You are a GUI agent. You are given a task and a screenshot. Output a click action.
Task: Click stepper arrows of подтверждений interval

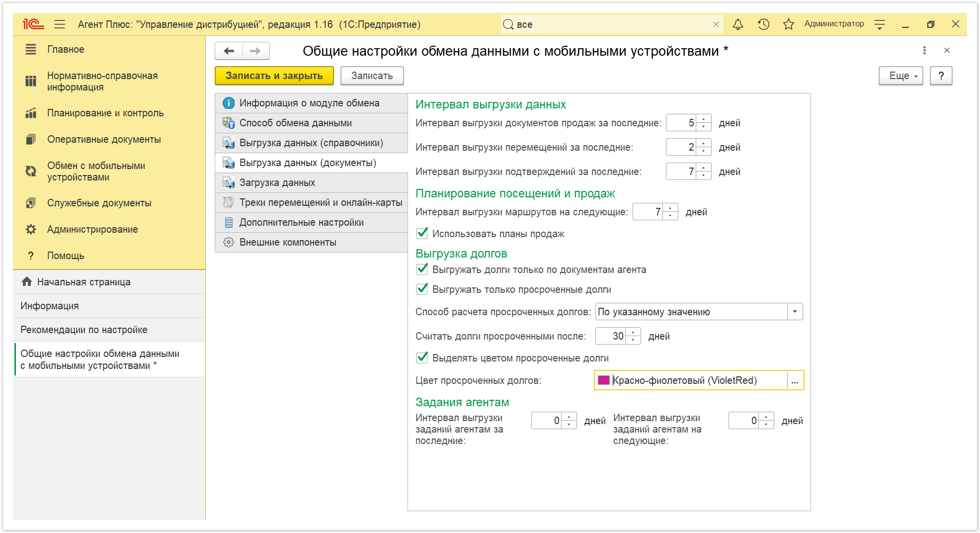point(704,172)
